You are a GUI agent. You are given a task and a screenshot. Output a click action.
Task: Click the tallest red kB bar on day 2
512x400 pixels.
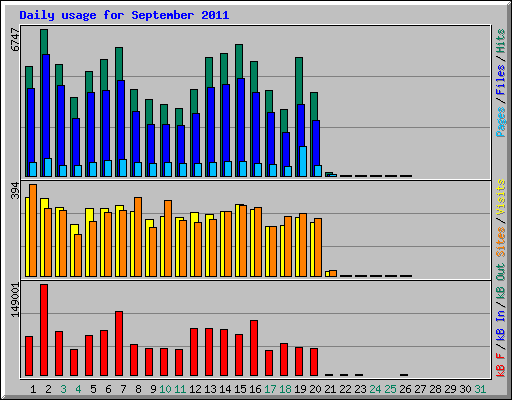(x=44, y=330)
